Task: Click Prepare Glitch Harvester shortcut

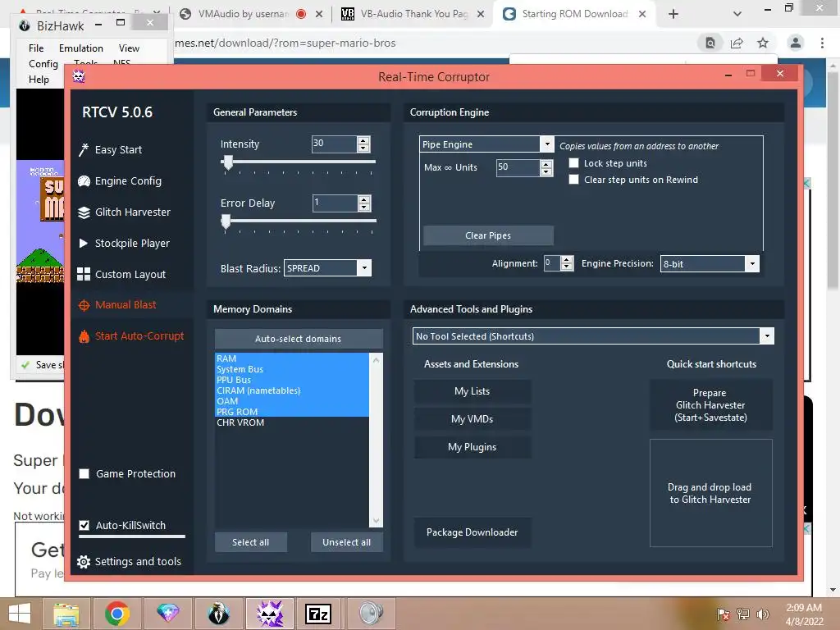Action: 710,405
